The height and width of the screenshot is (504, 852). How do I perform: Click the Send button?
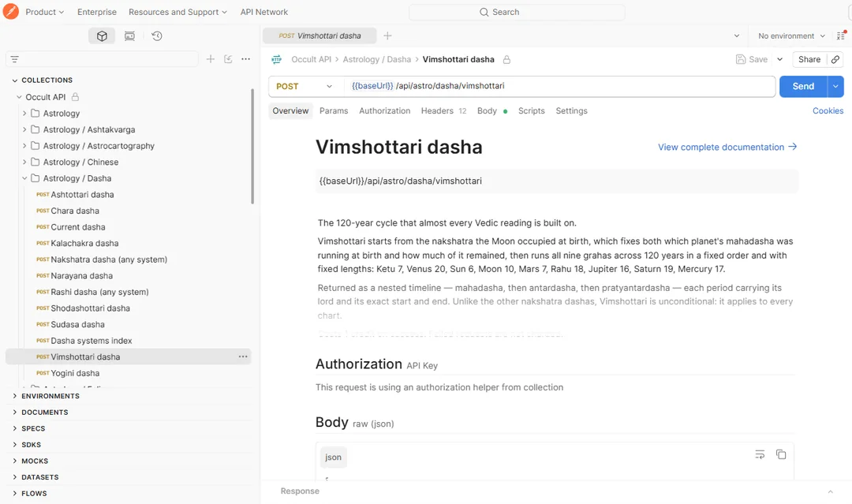[803, 86]
